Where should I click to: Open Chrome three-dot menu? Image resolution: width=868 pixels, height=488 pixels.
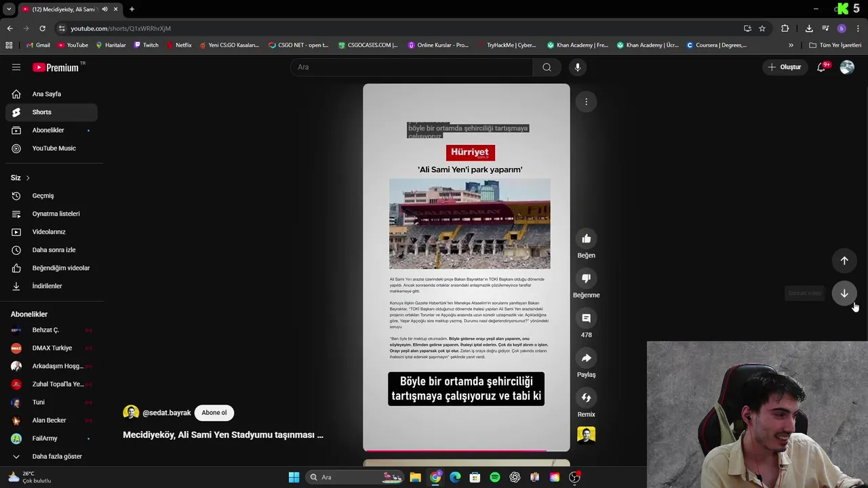point(858,28)
